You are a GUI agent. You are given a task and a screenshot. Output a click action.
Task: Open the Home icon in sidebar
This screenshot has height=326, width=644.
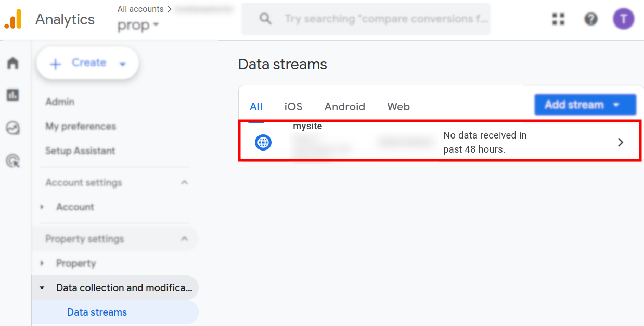12,64
